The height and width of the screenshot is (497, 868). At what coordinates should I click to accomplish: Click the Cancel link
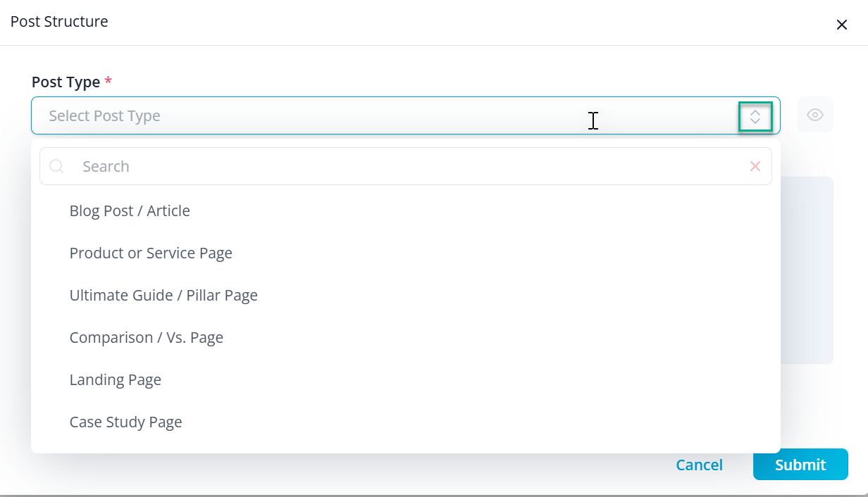(x=699, y=465)
